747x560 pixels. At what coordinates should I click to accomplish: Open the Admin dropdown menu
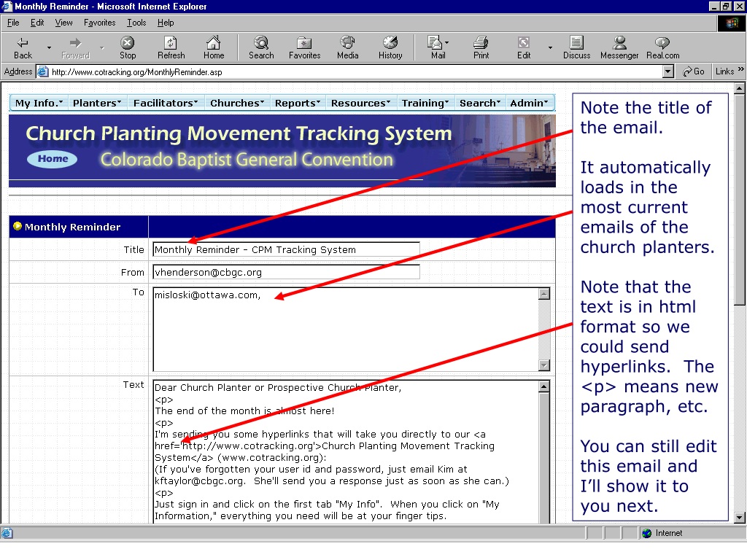530,103
